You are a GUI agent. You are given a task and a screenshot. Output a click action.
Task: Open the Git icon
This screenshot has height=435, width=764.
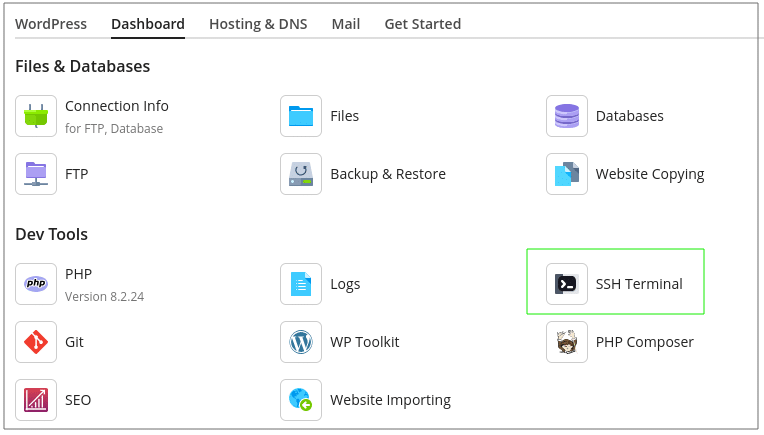tap(36, 342)
